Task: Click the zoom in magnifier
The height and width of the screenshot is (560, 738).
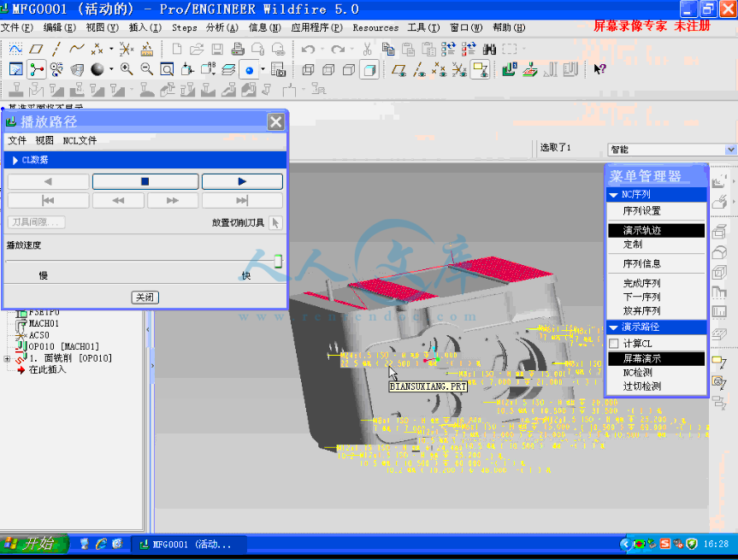Action: (127, 69)
